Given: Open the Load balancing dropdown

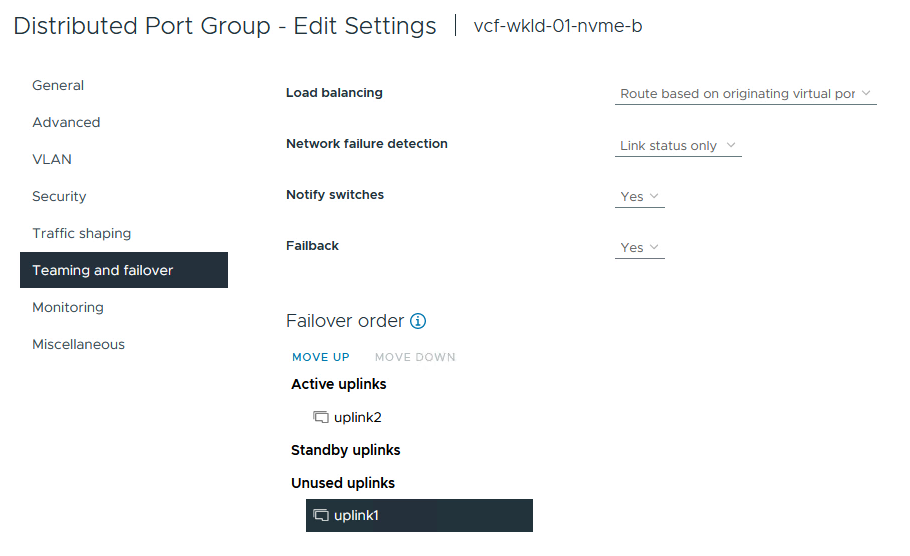Looking at the screenshot, I should click(745, 94).
